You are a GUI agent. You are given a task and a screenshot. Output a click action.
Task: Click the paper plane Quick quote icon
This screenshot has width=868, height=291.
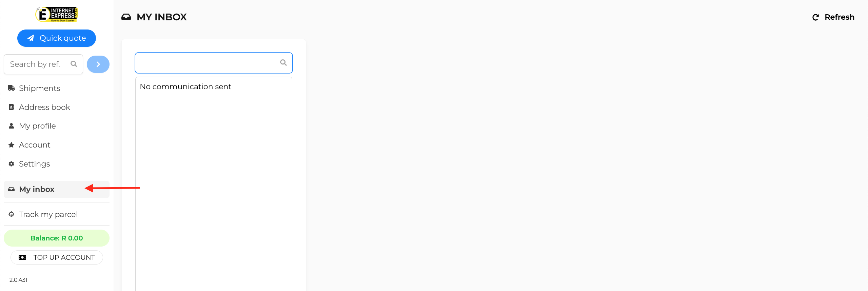(31, 38)
